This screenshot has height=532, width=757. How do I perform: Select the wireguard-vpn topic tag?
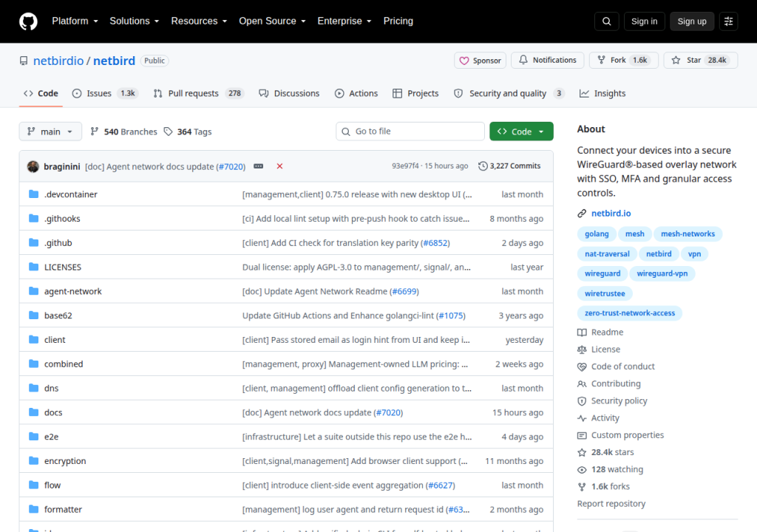tap(662, 273)
